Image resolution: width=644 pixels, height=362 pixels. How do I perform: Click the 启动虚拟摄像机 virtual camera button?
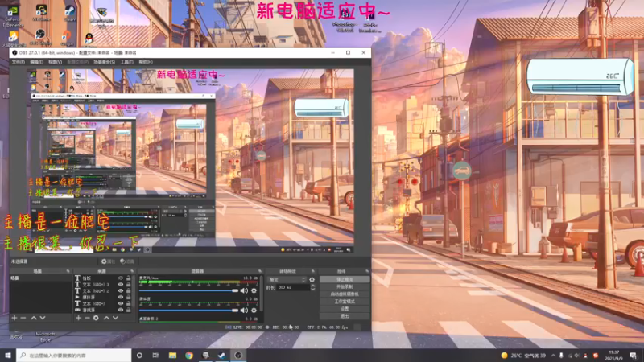coord(345,294)
